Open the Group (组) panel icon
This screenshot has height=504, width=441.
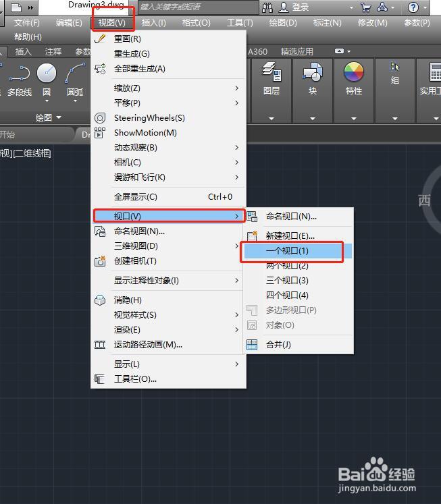point(394,67)
